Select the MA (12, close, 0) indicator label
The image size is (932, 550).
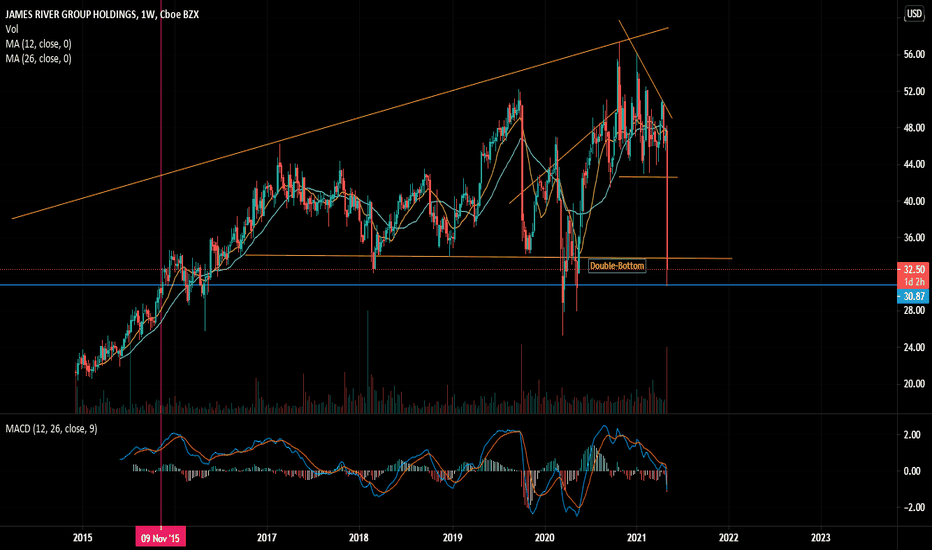[x=39, y=44]
